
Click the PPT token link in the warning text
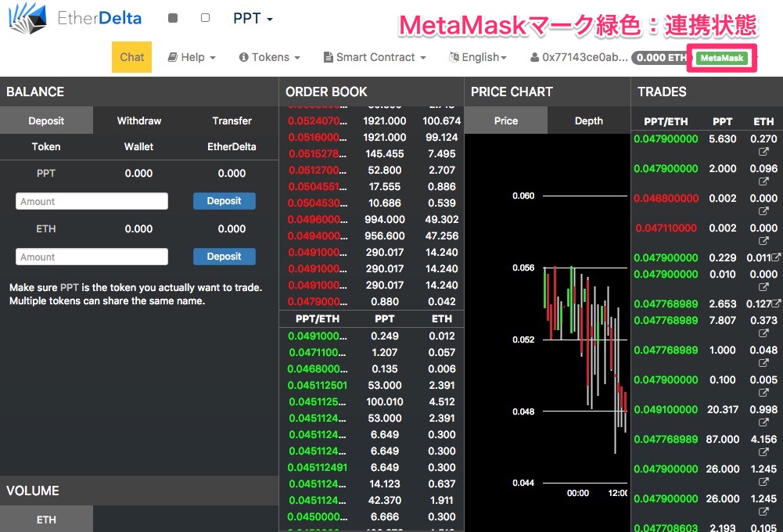point(70,288)
